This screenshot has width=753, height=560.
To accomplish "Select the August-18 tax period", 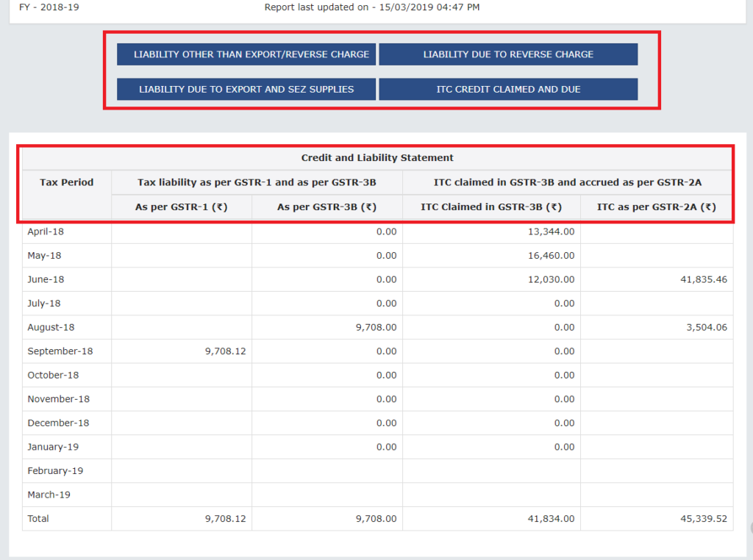I will coord(51,327).
